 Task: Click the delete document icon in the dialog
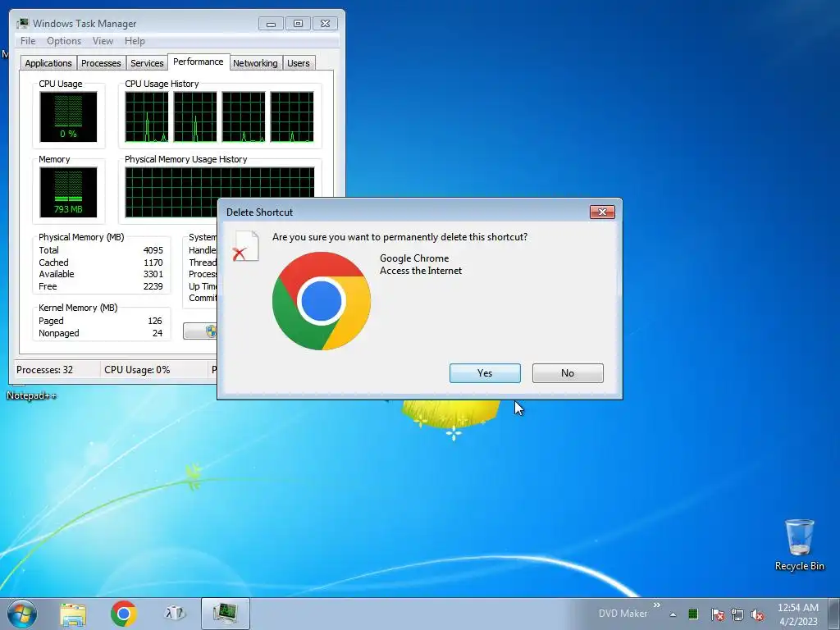tap(246, 246)
